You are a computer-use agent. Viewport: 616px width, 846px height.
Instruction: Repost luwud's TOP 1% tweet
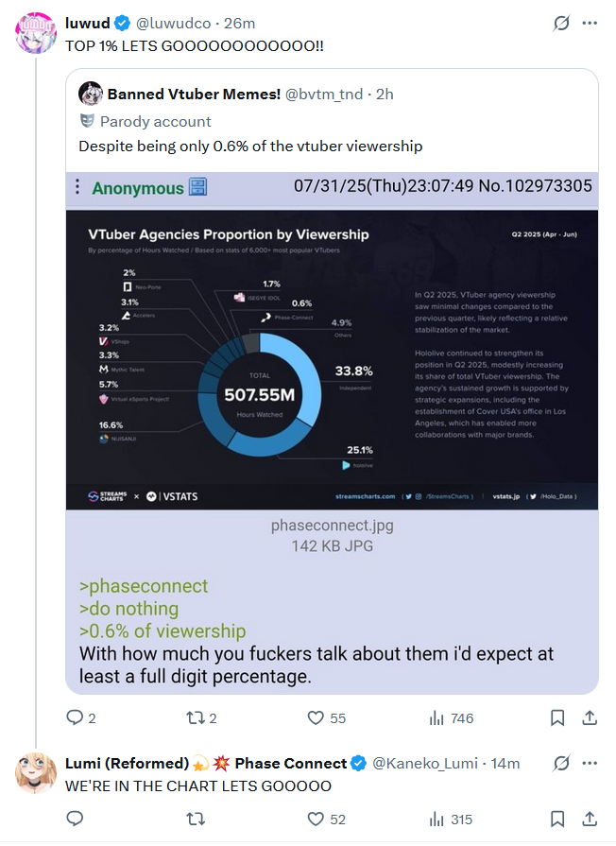click(x=201, y=718)
